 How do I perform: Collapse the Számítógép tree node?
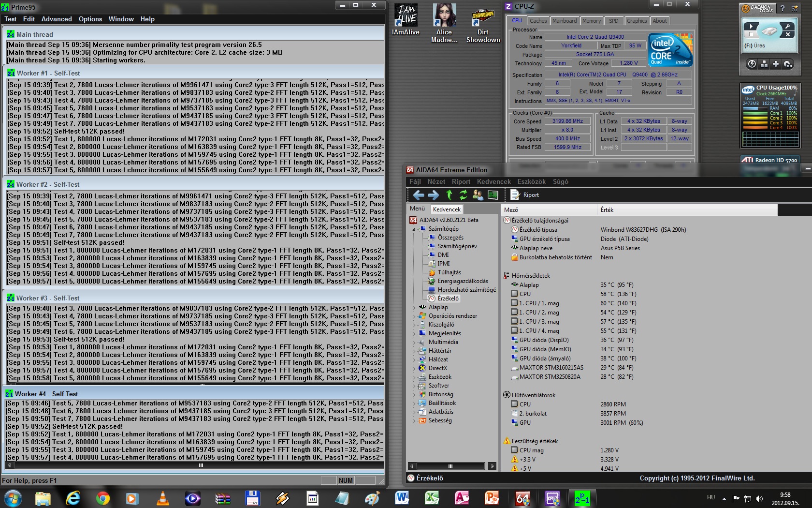tap(414, 229)
